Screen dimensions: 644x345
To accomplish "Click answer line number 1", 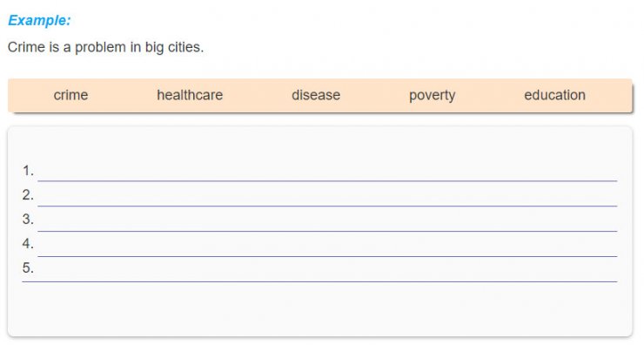I will tap(327, 172).
